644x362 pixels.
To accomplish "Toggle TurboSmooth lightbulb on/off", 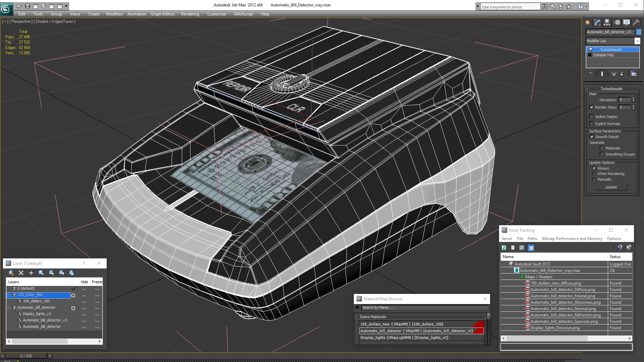I will pyautogui.click(x=591, y=50).
